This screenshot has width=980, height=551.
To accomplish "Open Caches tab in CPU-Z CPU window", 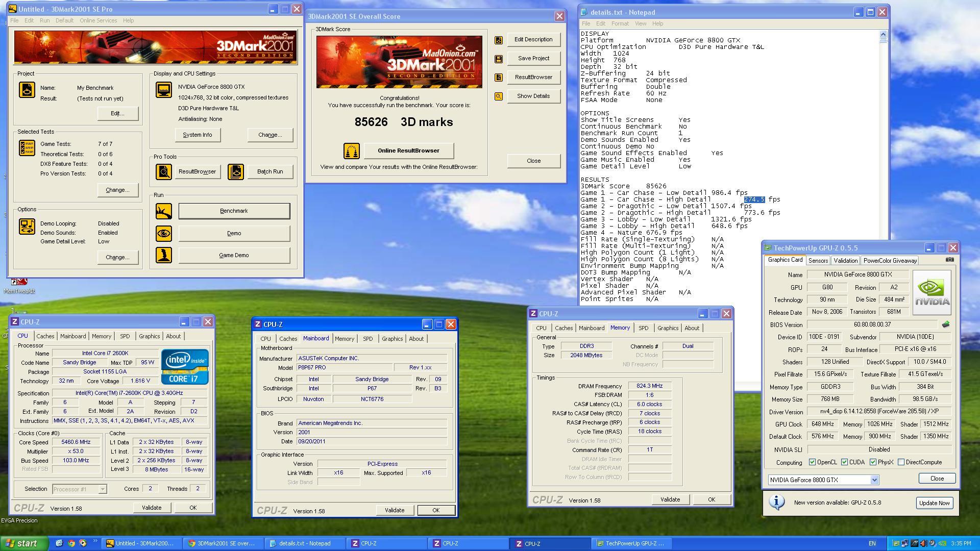I will 45,336.
